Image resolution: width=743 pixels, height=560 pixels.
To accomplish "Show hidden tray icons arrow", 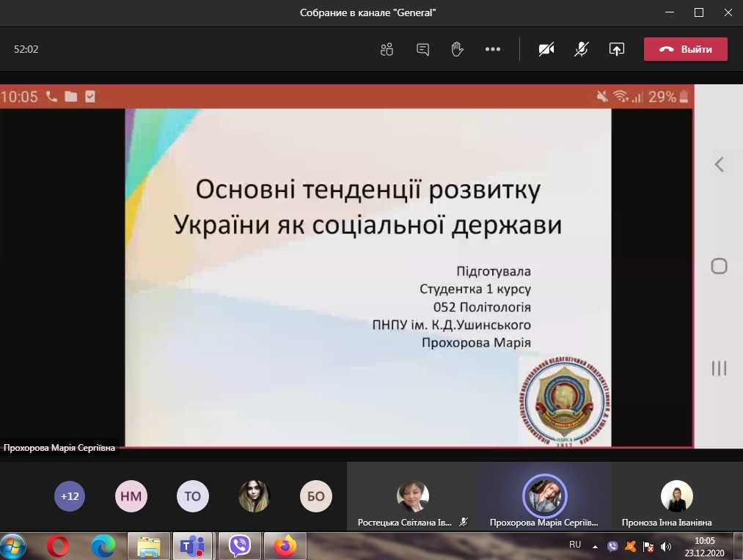I will [x=595, y=547].
